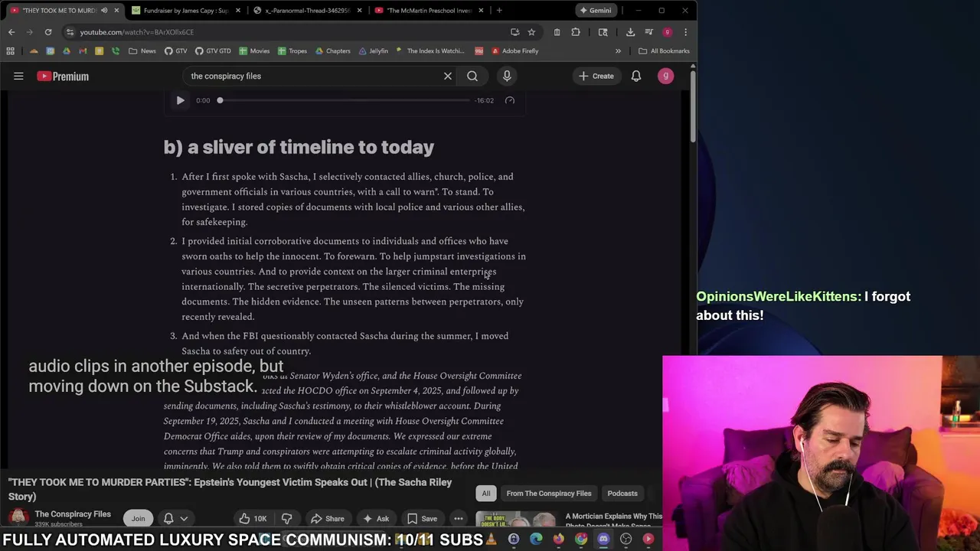
Task: Dislike the video with thumbs down
Action: tap(287, 518)
